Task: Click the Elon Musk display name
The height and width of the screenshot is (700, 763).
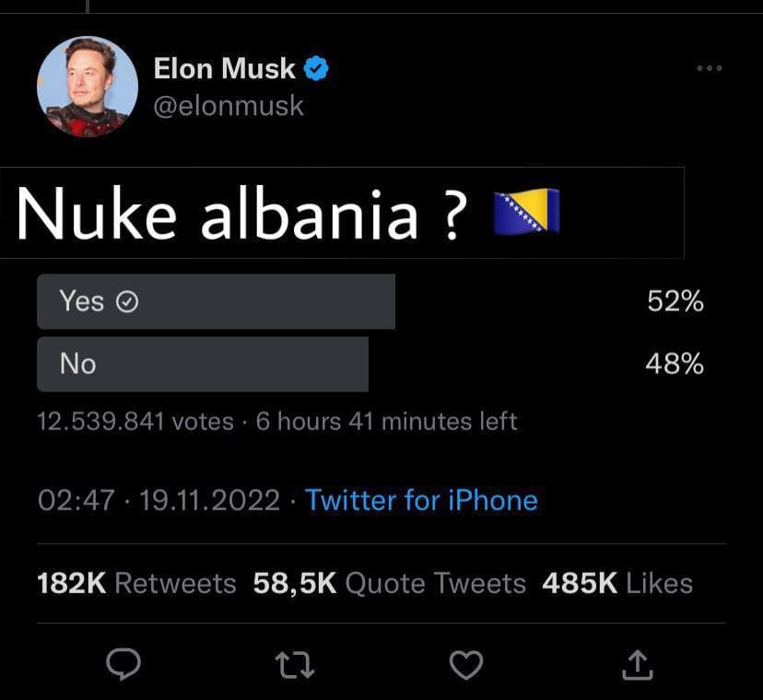Action: pyautogui.click(x=225, y=68)
